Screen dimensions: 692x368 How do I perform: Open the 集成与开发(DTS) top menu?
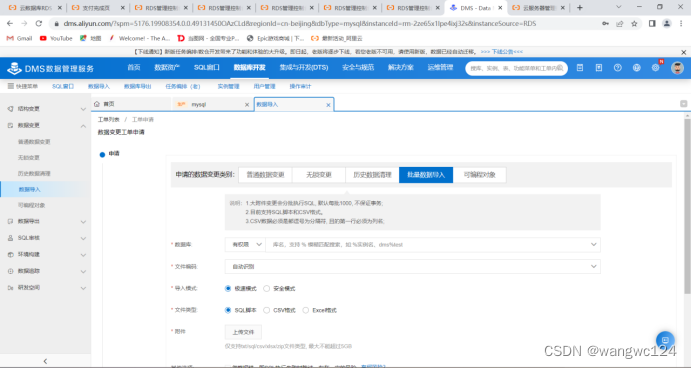304,68
